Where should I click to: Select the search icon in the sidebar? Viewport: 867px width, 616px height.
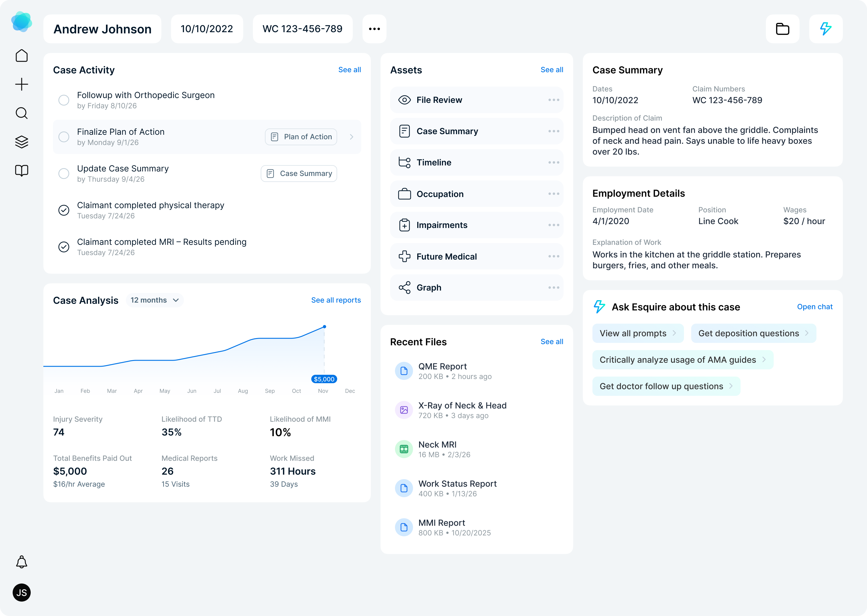[22, 113]
